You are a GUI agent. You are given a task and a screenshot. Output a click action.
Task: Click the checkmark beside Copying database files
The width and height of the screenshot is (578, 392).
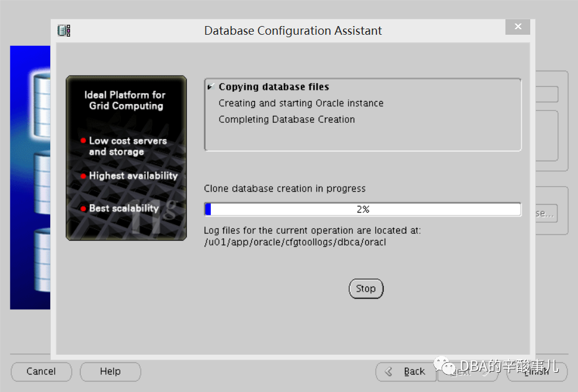pos(211,87)
